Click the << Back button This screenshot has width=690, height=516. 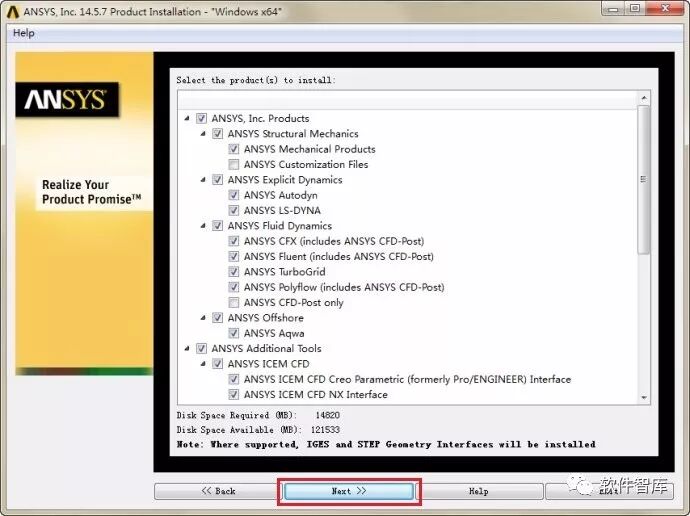pos(218,491)
